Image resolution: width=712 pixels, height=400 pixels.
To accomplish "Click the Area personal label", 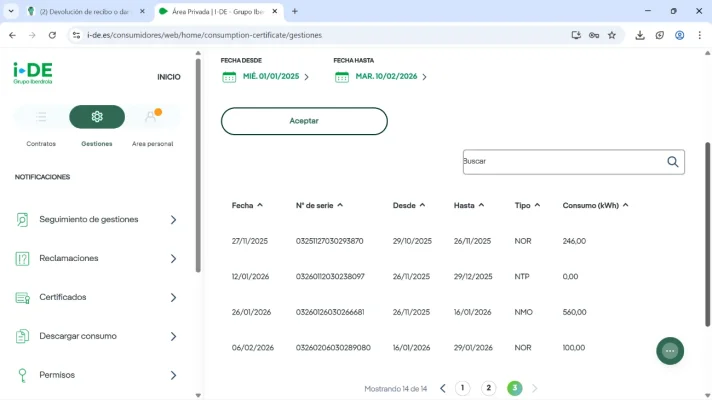I will point(153,144).
